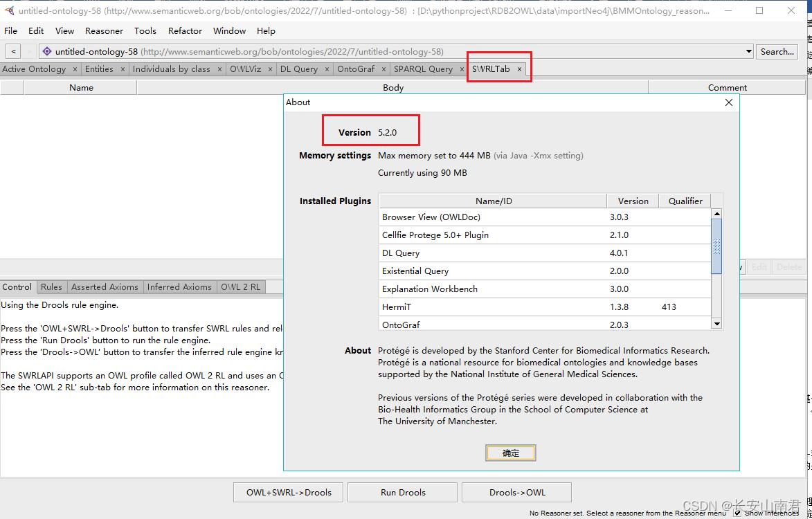The height and width of the screenshot is (519, 812).
Task: Select the DL Query plugin row
Action: pos(545,253)
